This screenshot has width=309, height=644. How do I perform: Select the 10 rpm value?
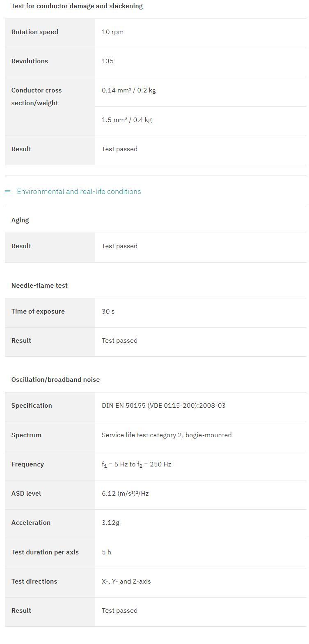112,32
